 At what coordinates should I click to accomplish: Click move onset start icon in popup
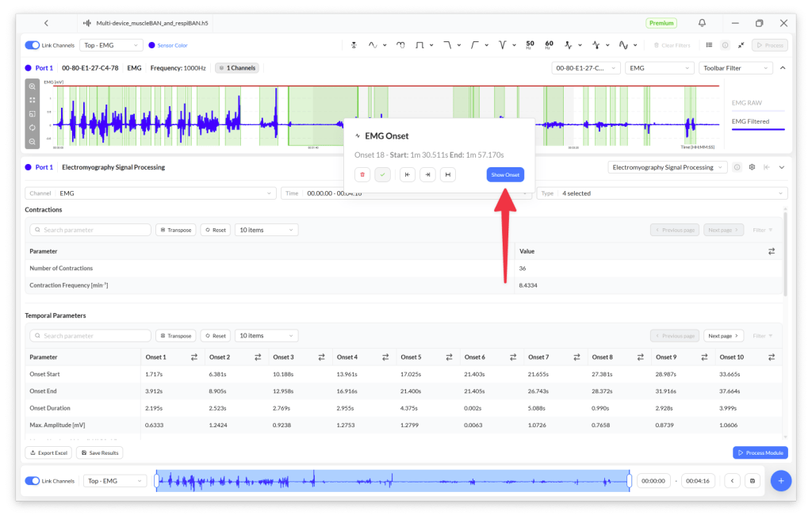pyautogui.click(x=408, y=174)
